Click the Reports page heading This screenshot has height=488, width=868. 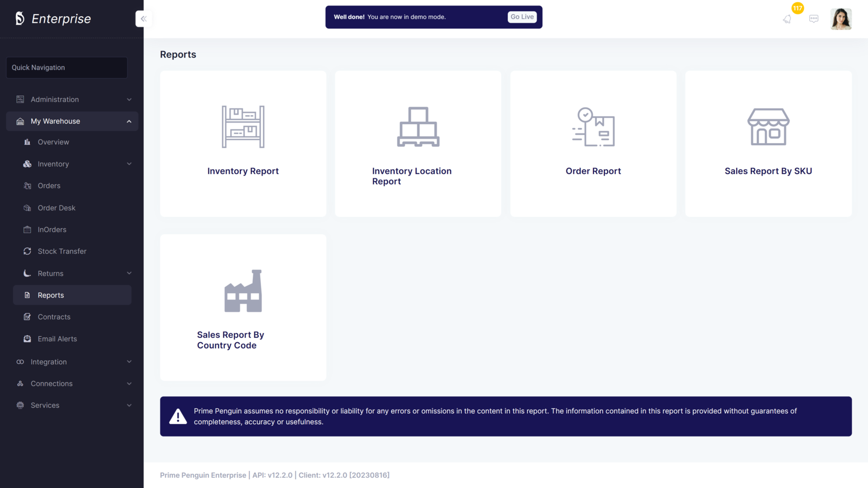178,55
